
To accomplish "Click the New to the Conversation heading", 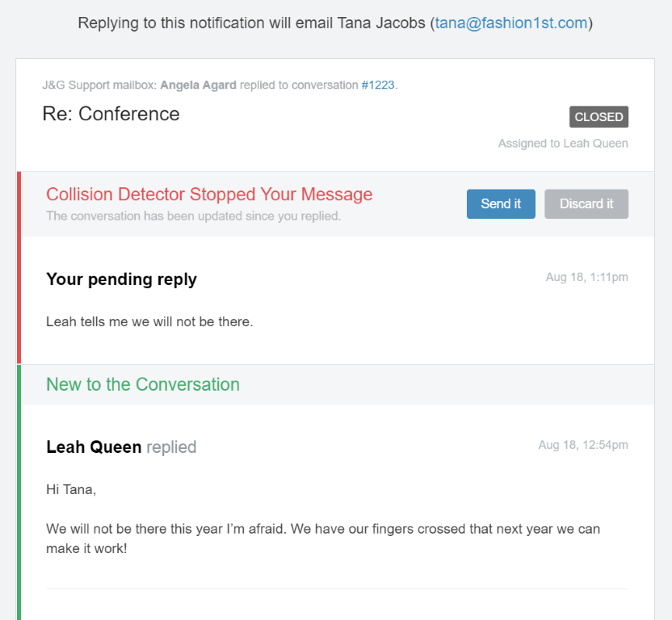I will [x=143, y=384].
